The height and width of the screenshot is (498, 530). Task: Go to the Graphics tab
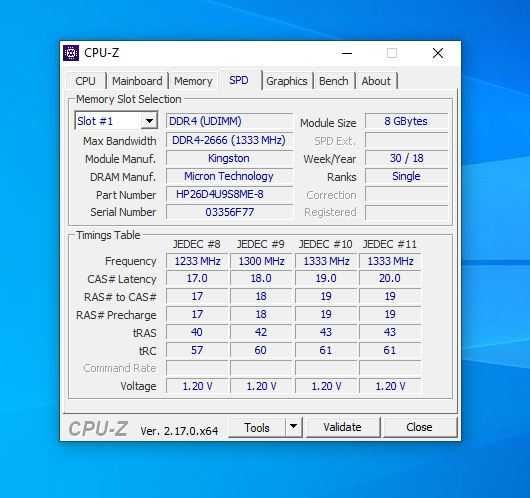coord(287,81)
